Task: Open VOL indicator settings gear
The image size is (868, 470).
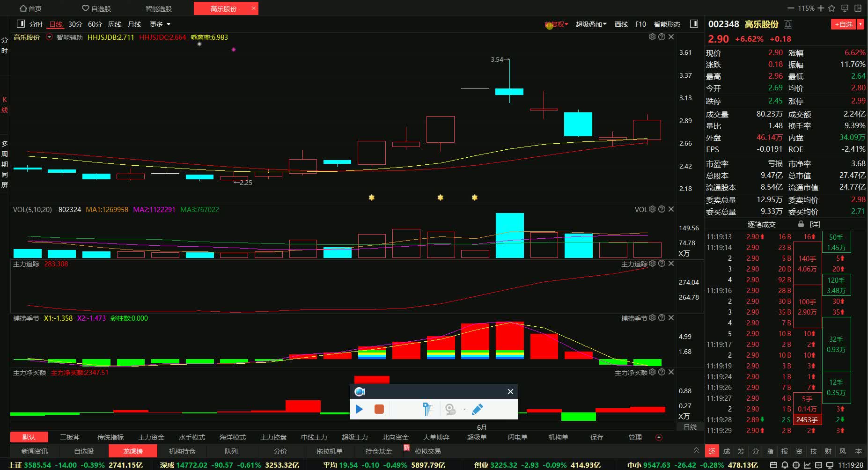Action: tap(652, 209)
